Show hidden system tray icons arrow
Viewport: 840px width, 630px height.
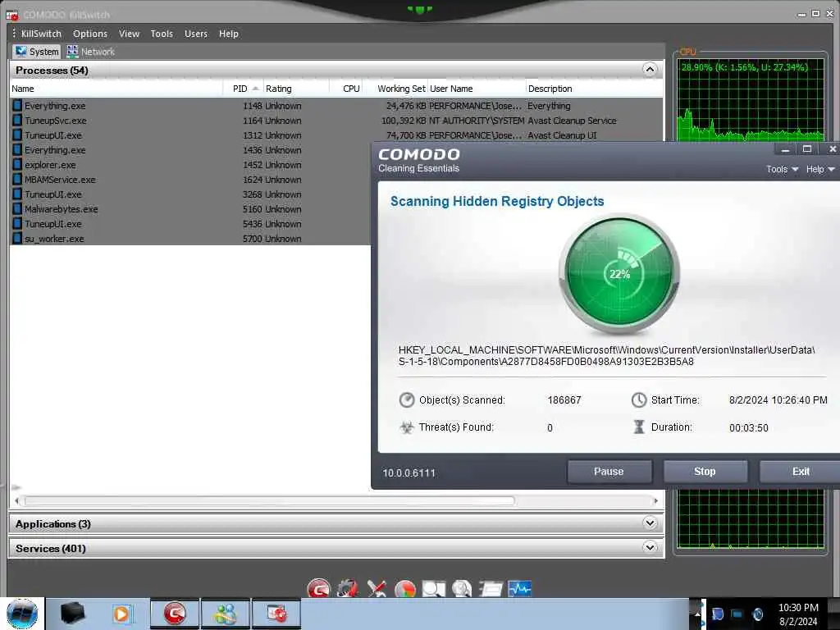click(697, 614)
